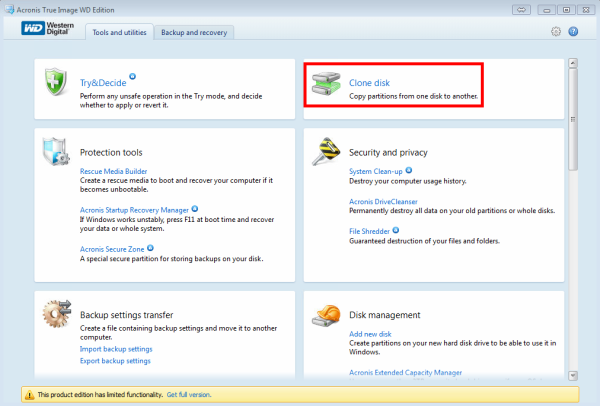Screen dimensions: 600x406
Task: Switch to the Tools and utilities tab
Action: pyautogui.click(x=119, y=33)
